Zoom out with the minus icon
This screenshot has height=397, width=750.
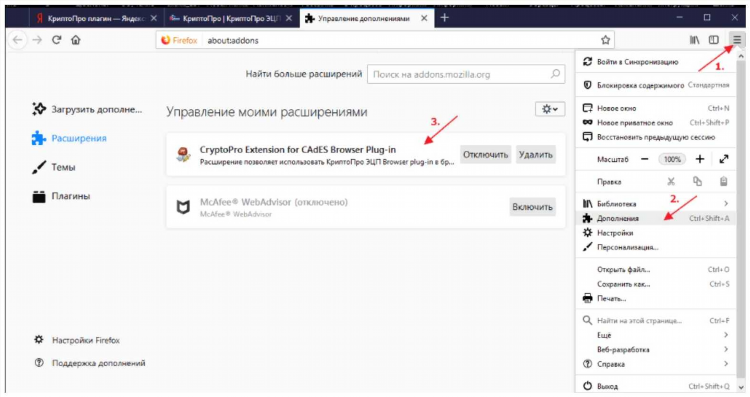[x=645, y=159]
